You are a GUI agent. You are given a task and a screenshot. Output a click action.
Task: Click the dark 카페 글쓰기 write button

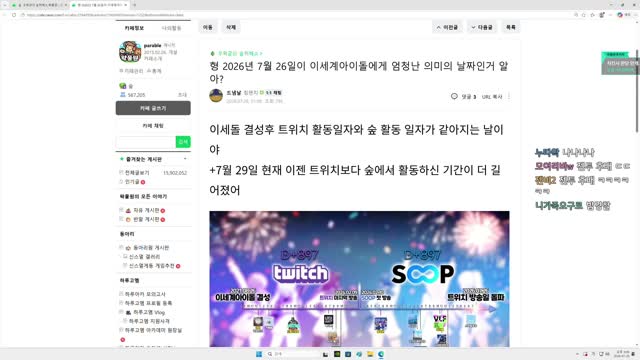(x=153, y=108)
